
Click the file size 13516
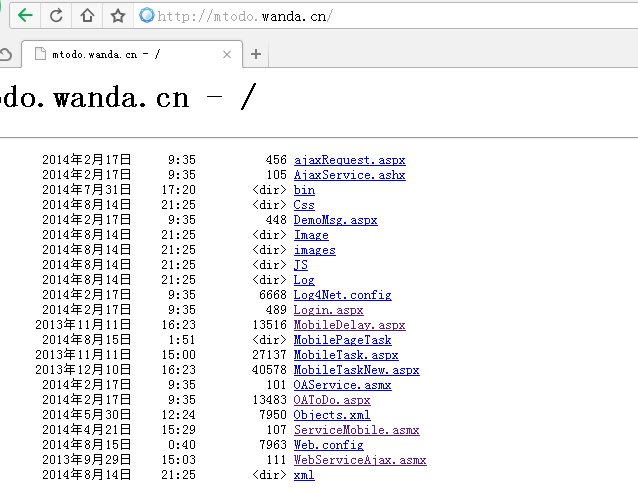[x=269, y=325]
